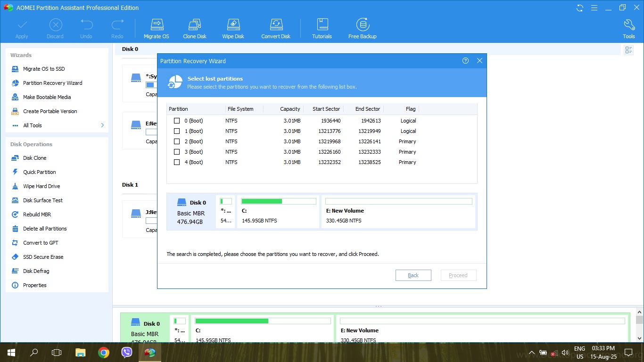Toggle the disk view layout icon
Viewport: 644px width, 362px height.
628,50
